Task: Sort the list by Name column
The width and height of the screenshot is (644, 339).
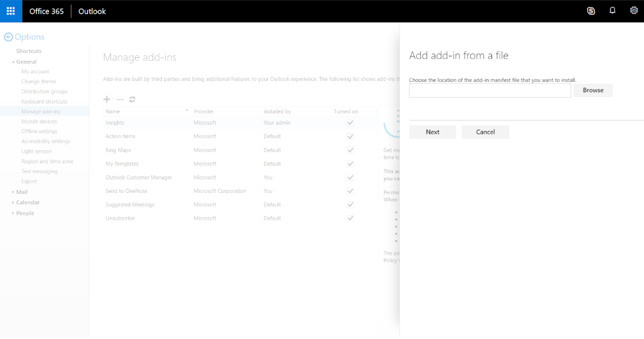Action: point(147,111)
